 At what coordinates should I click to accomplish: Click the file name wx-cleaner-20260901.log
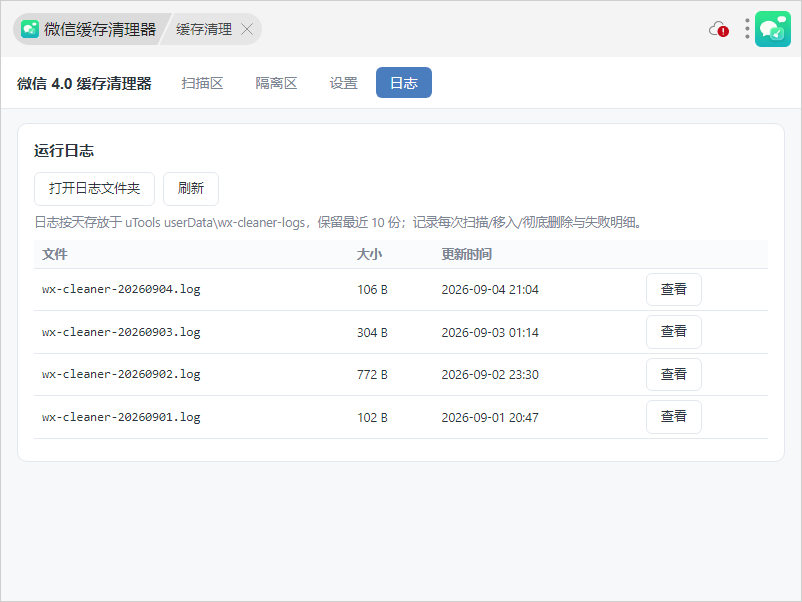[121, 417]
